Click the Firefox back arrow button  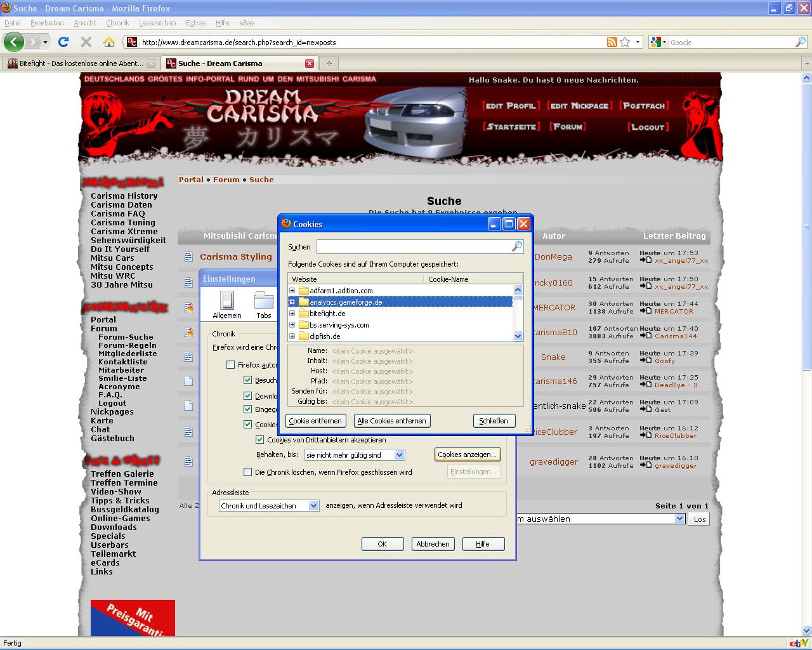pos(13,42)
